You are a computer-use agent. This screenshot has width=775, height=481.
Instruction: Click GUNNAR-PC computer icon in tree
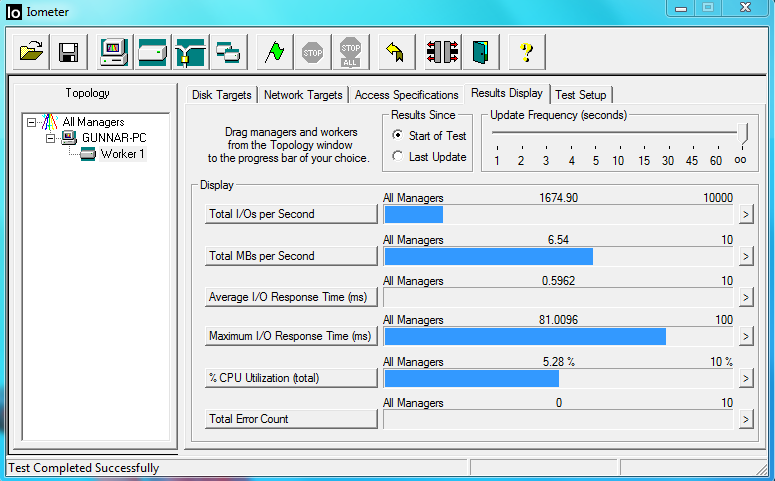click(x=69, y=137)
